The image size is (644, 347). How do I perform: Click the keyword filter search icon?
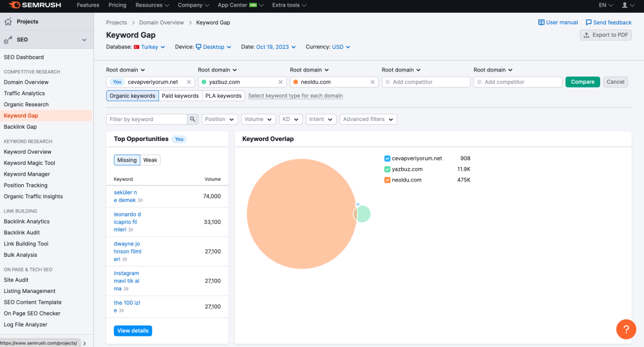pyautogui.click(x=192, y=119)
